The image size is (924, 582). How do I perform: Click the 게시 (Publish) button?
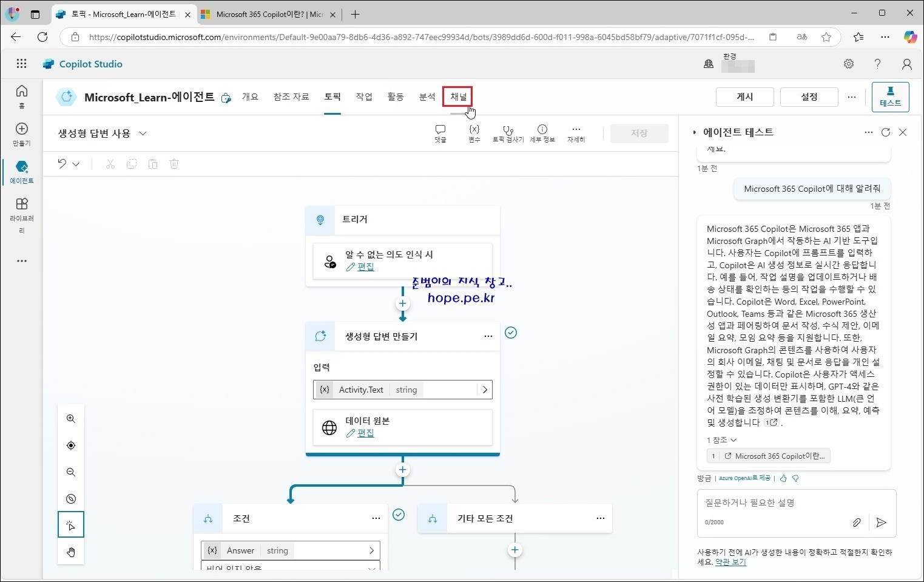coord(745,97)
